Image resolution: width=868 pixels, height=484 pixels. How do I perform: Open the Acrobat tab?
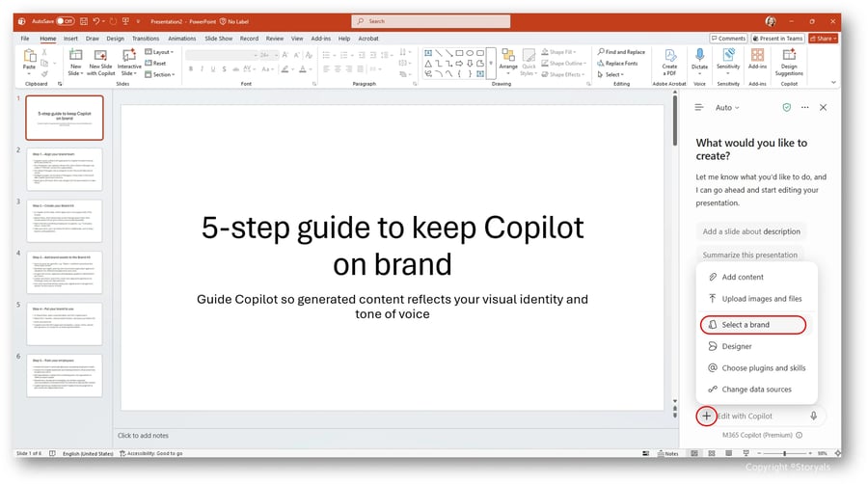[368, 39]
